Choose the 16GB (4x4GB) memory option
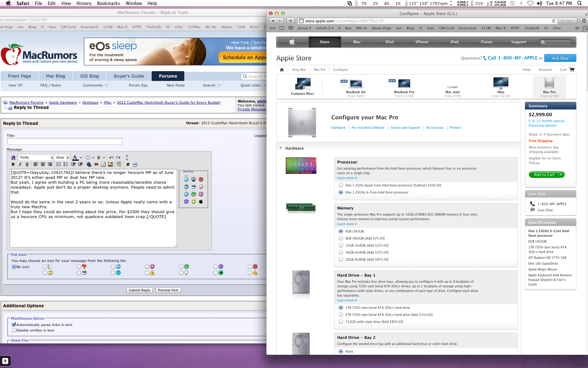 click(341, 252)
